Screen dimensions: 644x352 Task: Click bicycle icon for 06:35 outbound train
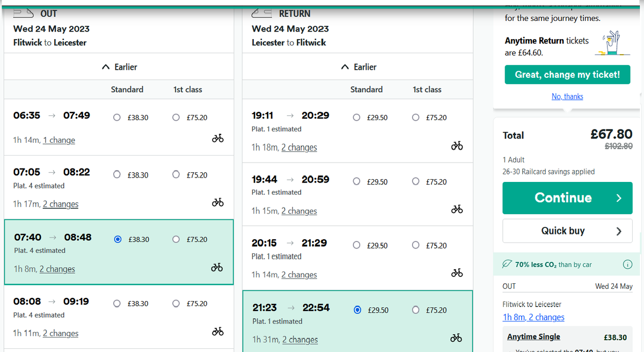[x=217, y=138]
